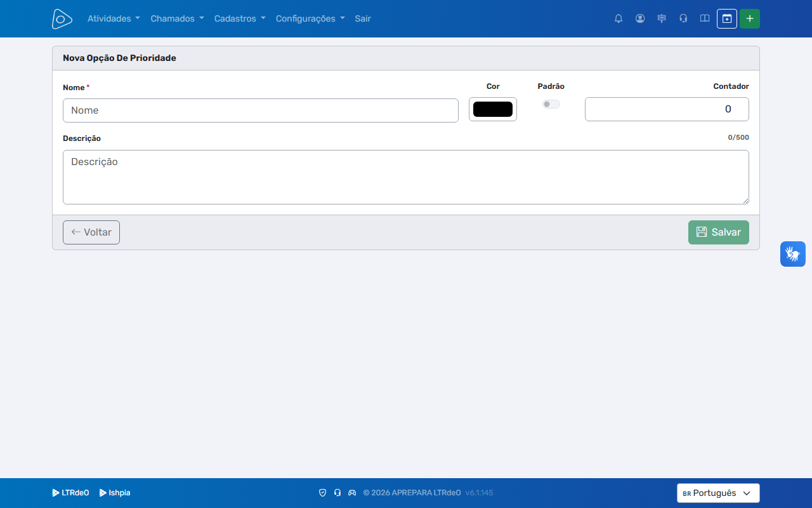Click the Salvar button

pyautogui.click(x=719, y=232)
